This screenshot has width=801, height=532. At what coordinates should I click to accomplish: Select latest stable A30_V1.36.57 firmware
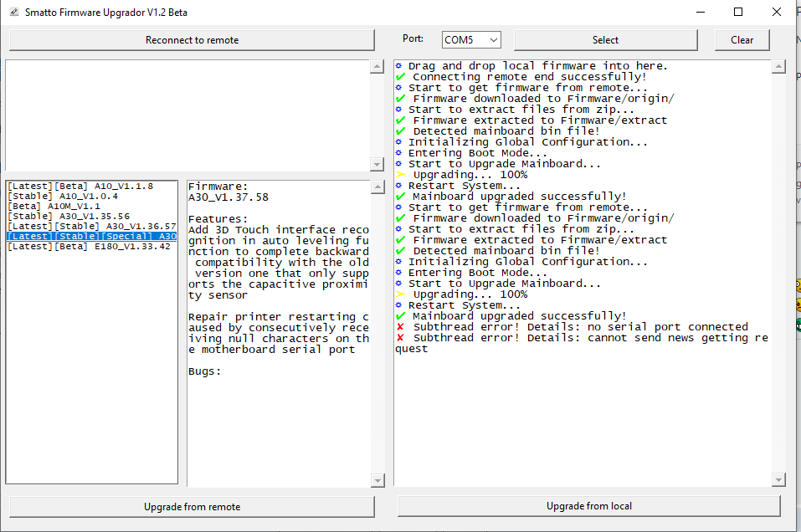[91, 226]
